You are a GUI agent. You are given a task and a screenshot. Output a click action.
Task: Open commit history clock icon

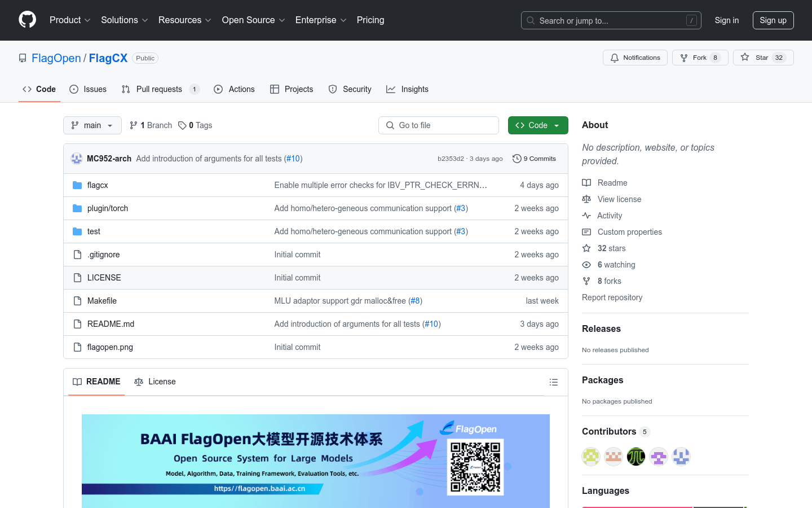point(517,159)
